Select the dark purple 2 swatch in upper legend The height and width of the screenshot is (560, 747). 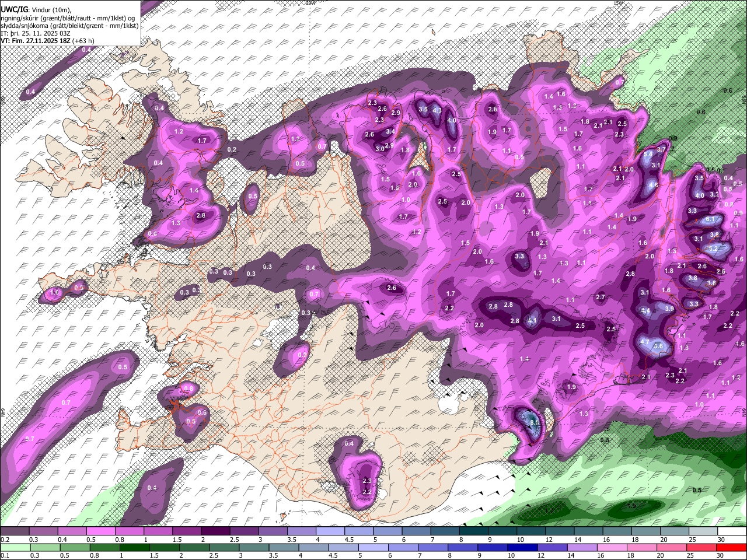click(x=215, y=531)
